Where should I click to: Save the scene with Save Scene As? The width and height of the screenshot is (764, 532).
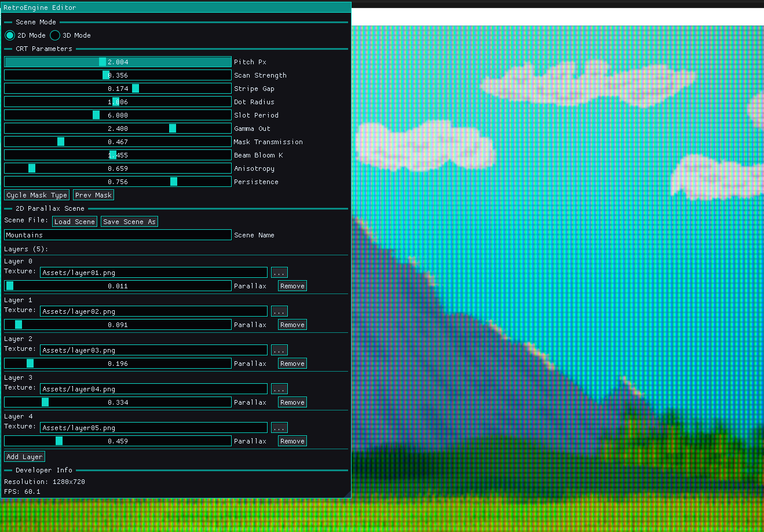(129, 221)
